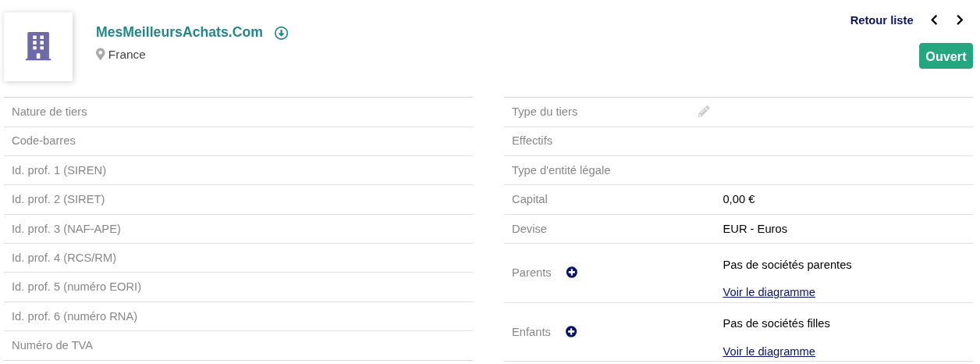Open Voir le diagramme under Parents

[769, 292]
